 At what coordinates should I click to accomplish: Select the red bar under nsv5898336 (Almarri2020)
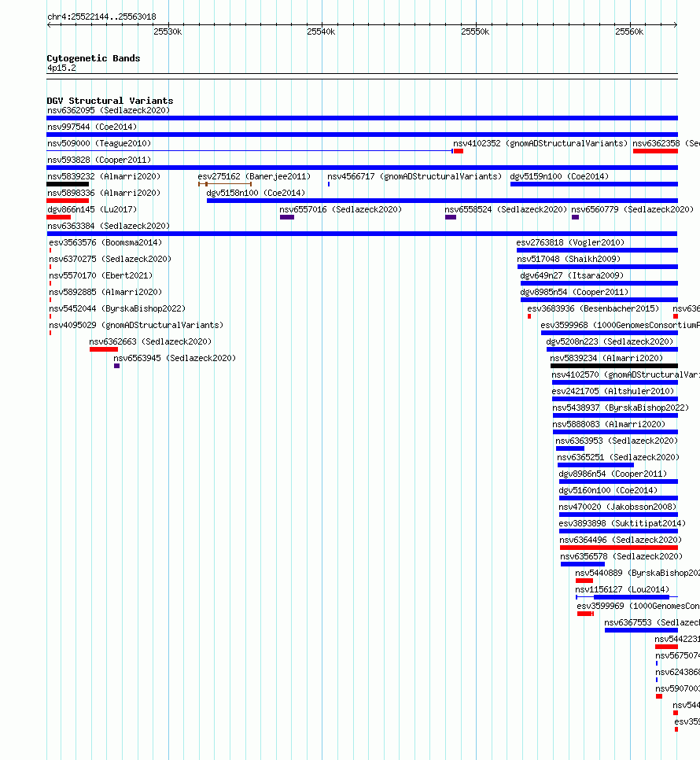[x=68, y=201]
